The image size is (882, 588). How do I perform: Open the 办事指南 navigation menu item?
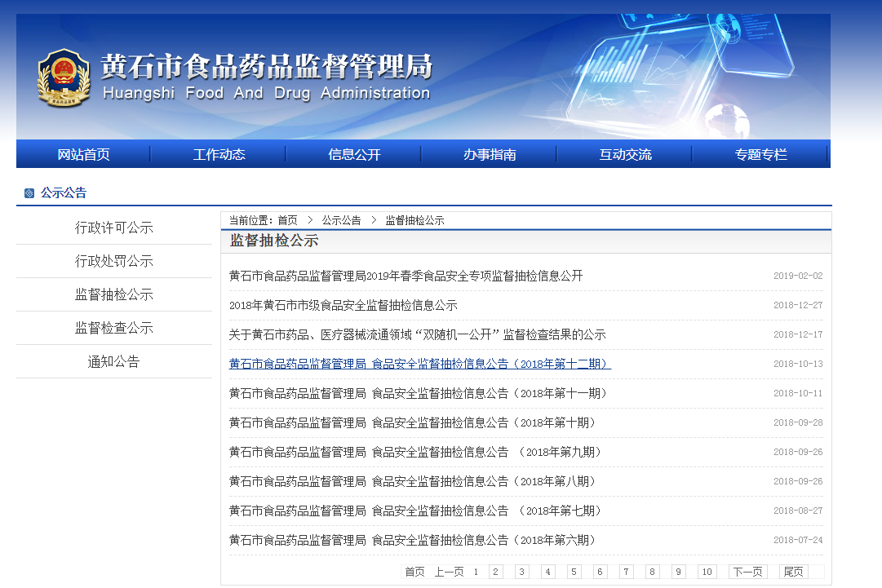pyautogui.click(x=490, y=154)
